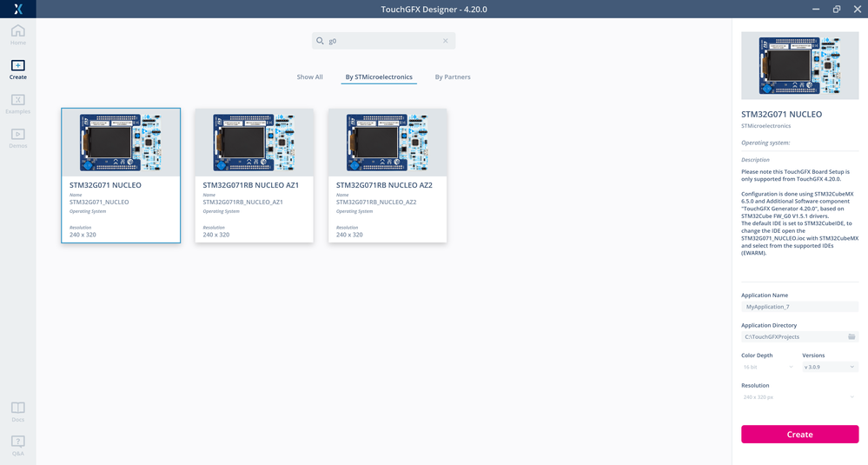This screenshot has height=465, width=868.
Task: Click the search magnifier icon
Action: click(x=320, y=40)
